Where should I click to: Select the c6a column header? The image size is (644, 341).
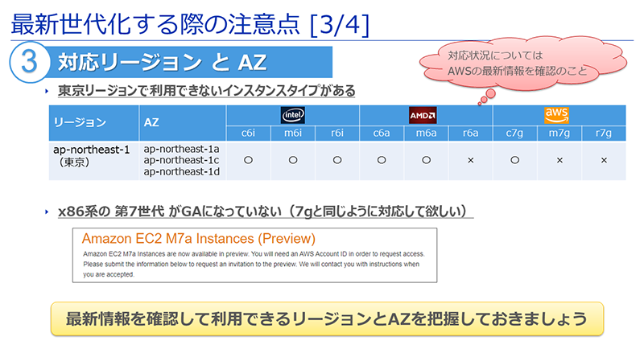(x=382, y=134)
